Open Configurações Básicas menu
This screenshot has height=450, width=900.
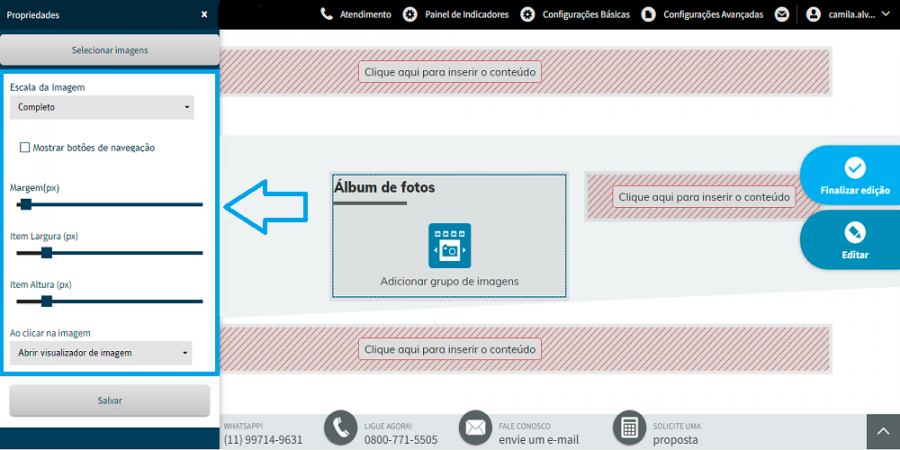tap(586, 15)
